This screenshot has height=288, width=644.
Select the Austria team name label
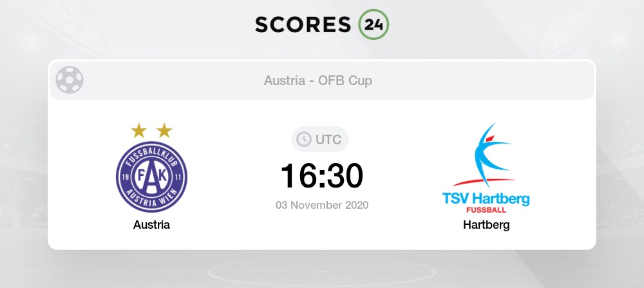pos(151,226)
